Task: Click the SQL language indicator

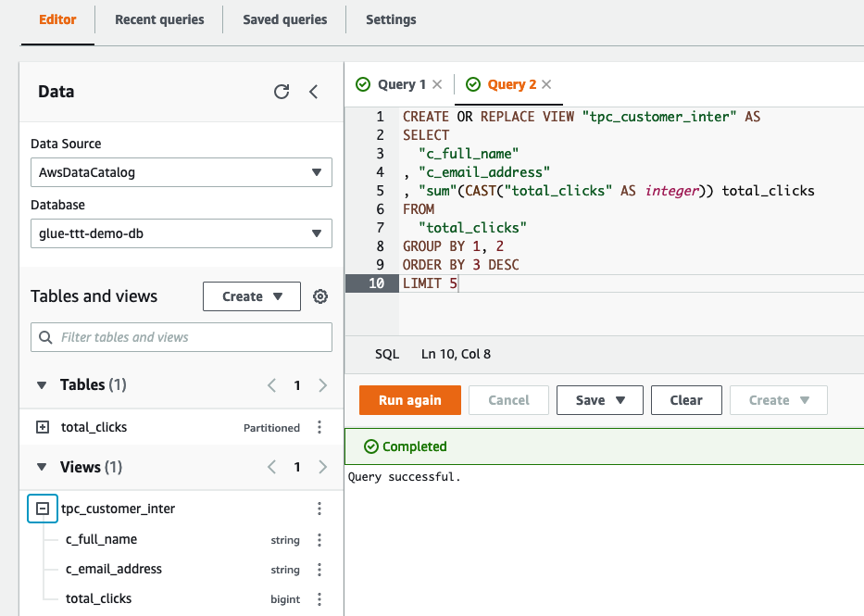Action: click(x=387, y=354)
